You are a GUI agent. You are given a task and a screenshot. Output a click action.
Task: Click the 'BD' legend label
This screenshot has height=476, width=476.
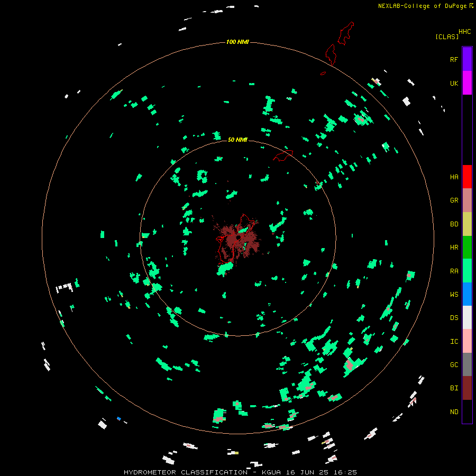(x=454, y=224)
